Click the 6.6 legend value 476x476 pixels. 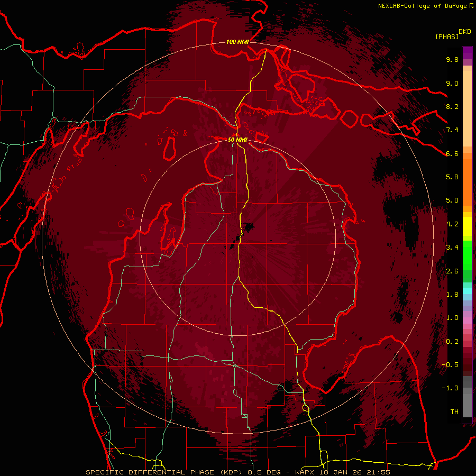452,153
